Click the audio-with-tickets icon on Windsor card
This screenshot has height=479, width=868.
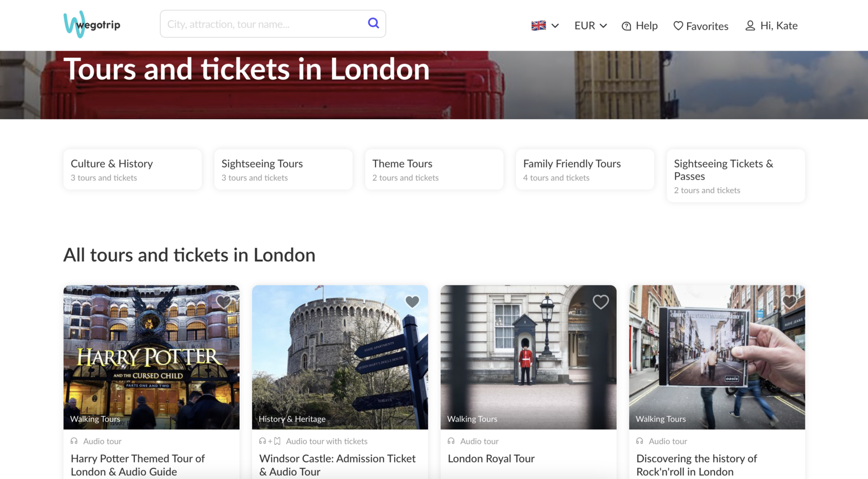point(270,441)
